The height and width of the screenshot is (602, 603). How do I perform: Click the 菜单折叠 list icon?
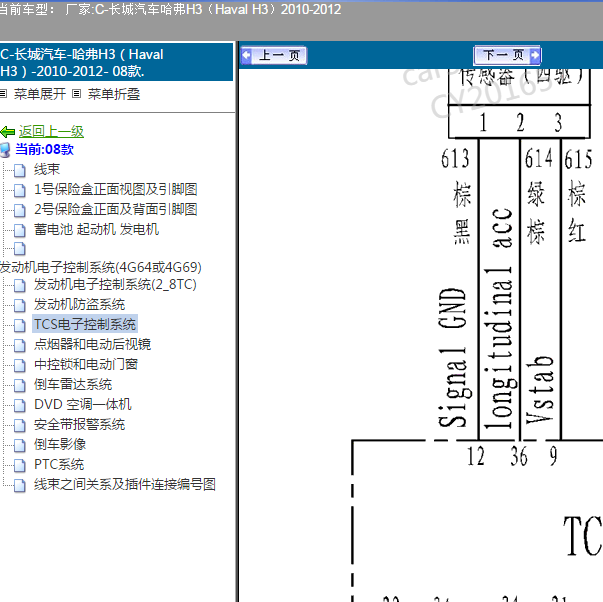click(77, 94)
